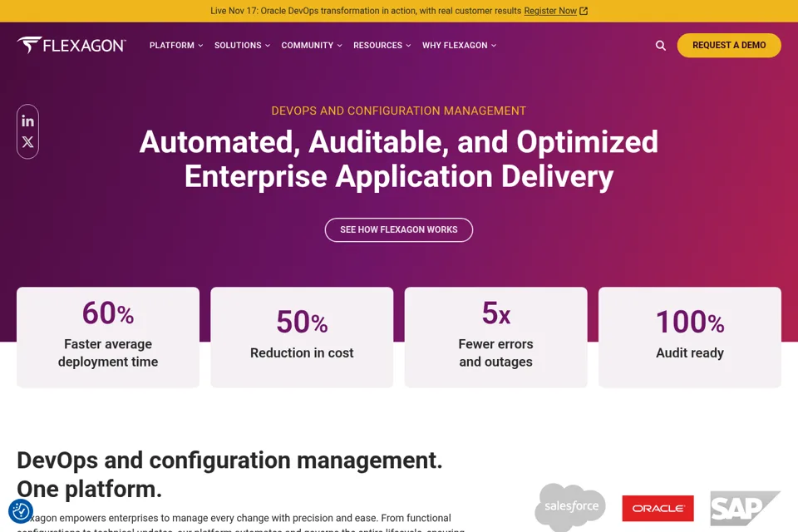Image resolution: width=798 pixels, height=532 pixels.
Task: Click the Request a Demo button
Action: (x=729, y=46)
